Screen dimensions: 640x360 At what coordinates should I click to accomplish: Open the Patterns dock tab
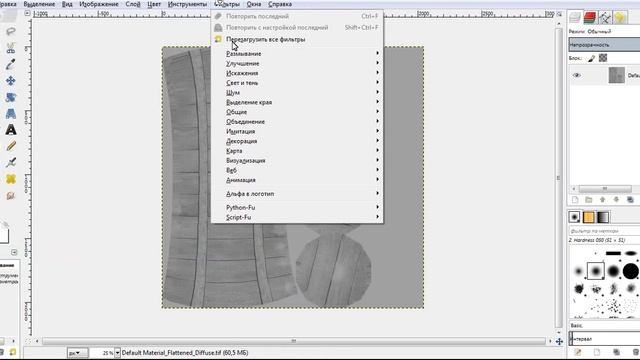(x=589, y=217)
